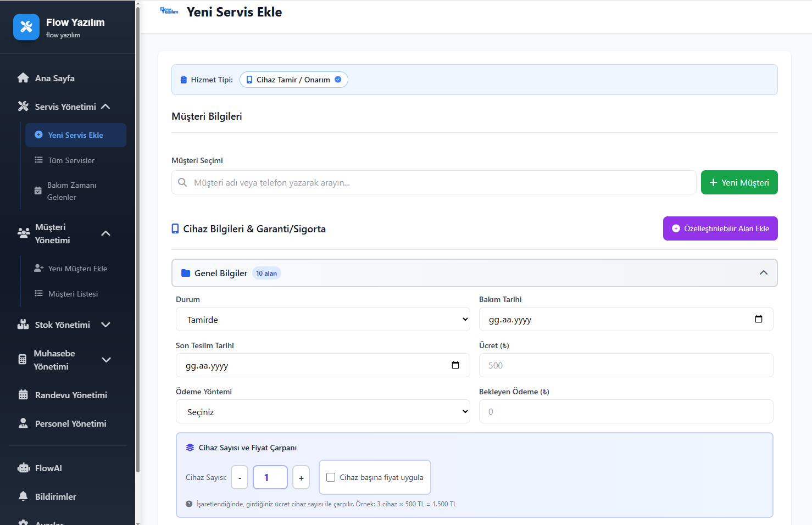Click the Flow Yazılım header logo
This screenshot has width=812, height=525.
tap(169, 11)
